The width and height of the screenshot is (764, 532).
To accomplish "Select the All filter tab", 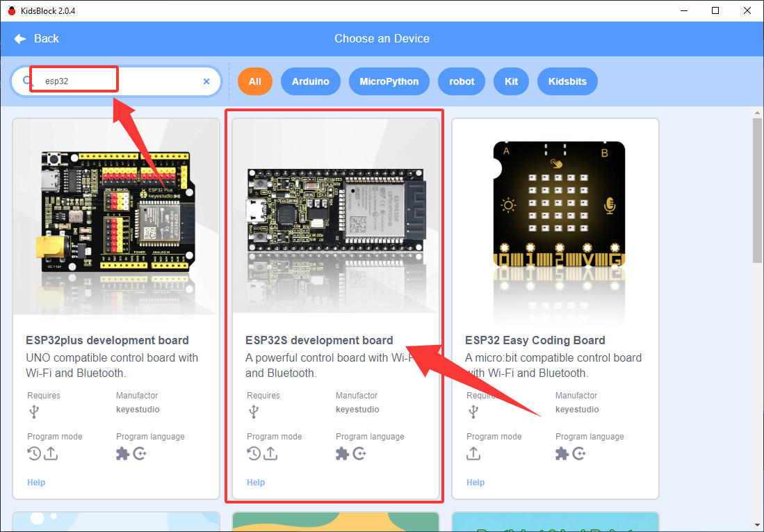I will point(255,81).
